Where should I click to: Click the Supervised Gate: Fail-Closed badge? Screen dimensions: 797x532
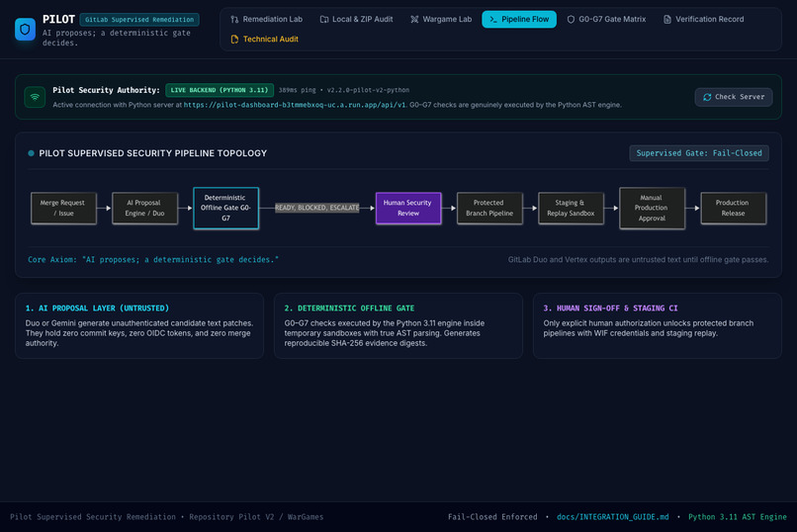click(x=699, y=153)
